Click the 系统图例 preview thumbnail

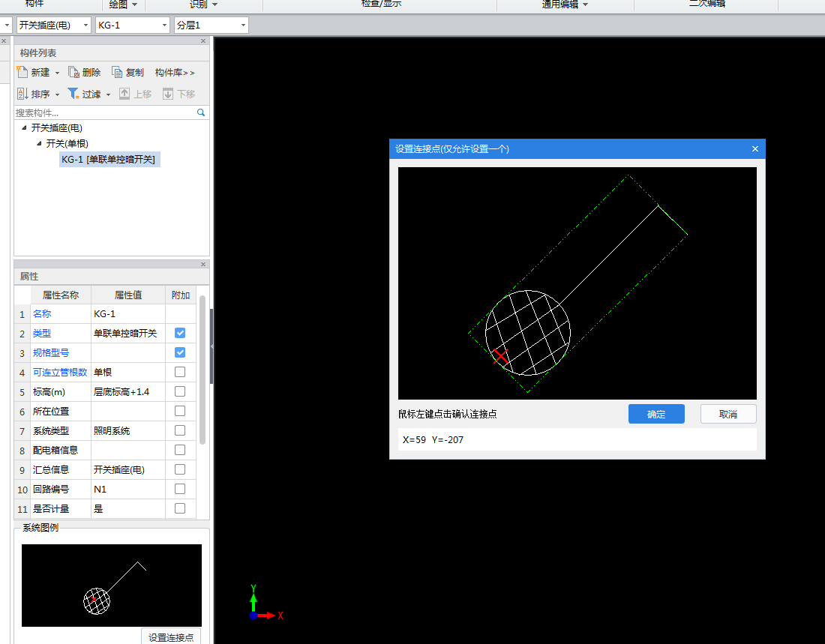tap(112, 585)
